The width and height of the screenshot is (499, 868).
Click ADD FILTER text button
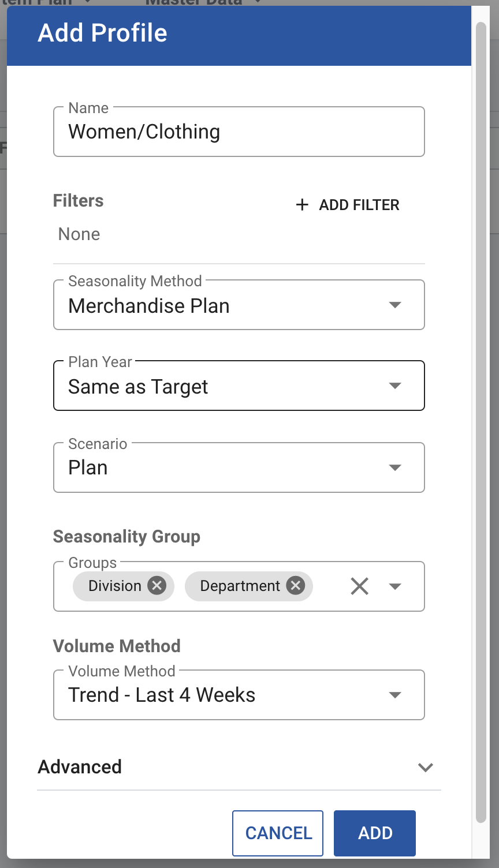(x=348, y=205)
